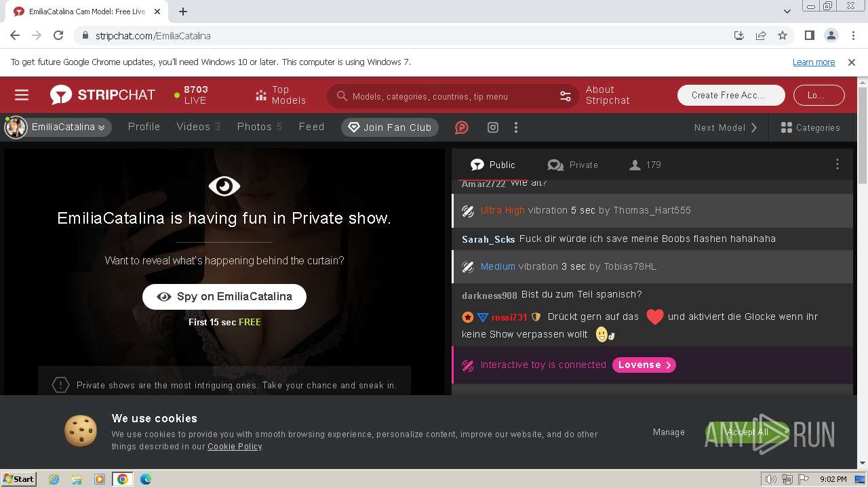
Task: Open more options dots beside Instagram
Action: [x=516, y=127]
